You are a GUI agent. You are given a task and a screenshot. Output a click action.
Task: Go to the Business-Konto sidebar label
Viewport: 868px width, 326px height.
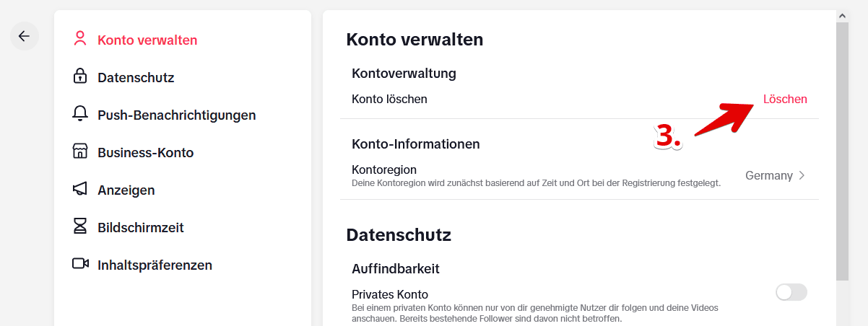(x=145, y=152)
